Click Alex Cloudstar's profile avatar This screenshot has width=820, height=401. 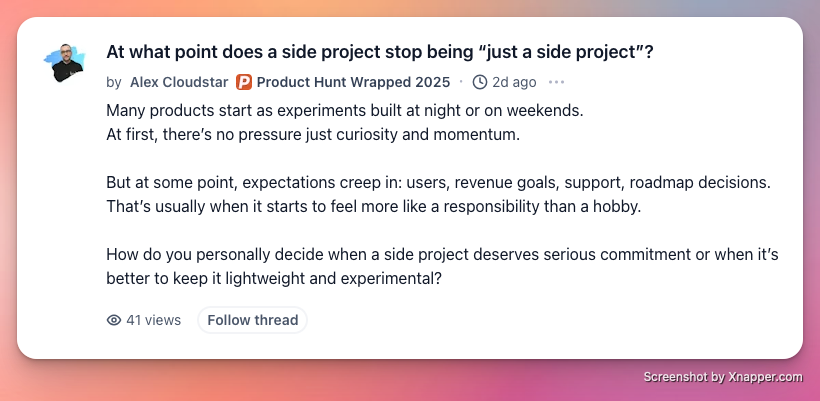(x=65, y=63)
